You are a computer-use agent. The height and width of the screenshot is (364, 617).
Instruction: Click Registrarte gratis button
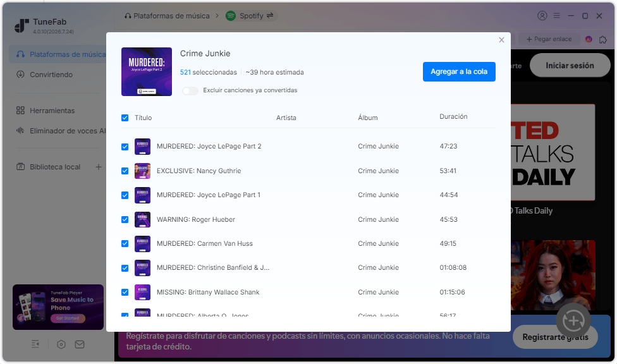(555, 337)
